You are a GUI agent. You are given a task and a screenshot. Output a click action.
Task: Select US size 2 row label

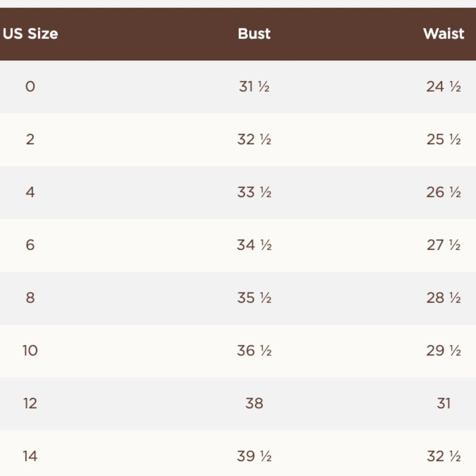(x=30, y=139)
